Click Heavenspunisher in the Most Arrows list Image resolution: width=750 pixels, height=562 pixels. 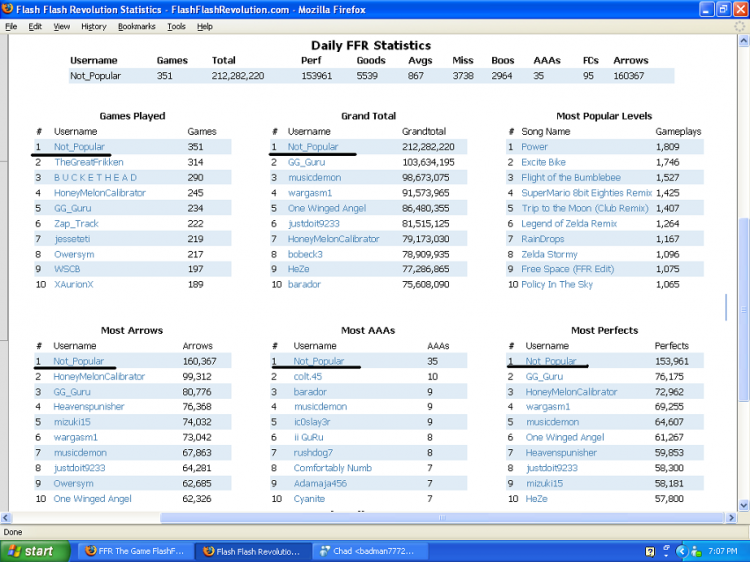(88, 407)
